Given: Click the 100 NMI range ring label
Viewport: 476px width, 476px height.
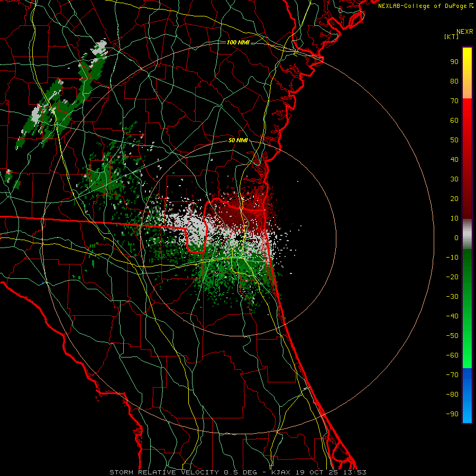Looking at the screenshot, I should (x=238, y=42).
